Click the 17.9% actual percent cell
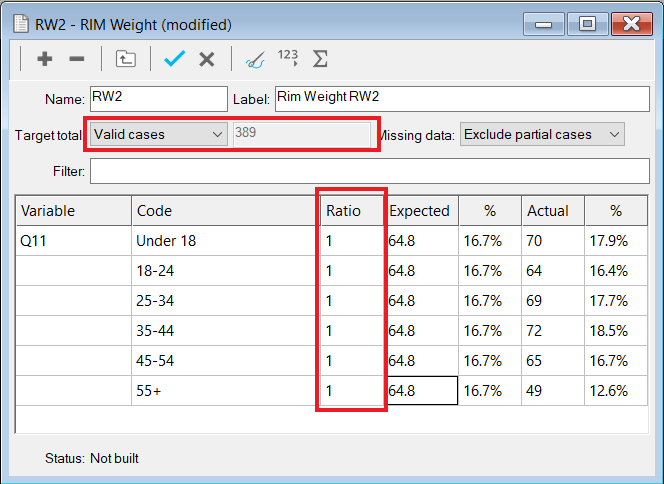This screenshot has width=664, height=484. [x=616, y=241]
